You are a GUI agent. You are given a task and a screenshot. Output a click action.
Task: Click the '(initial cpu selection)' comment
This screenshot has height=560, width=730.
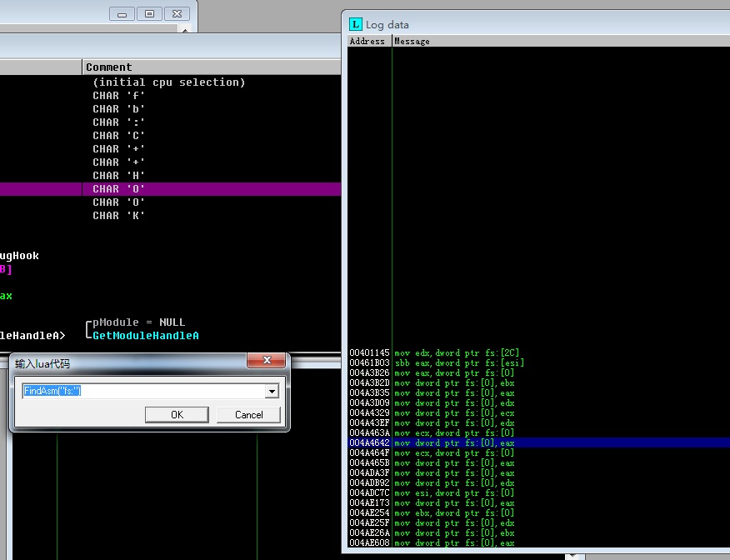pos(168,82)
